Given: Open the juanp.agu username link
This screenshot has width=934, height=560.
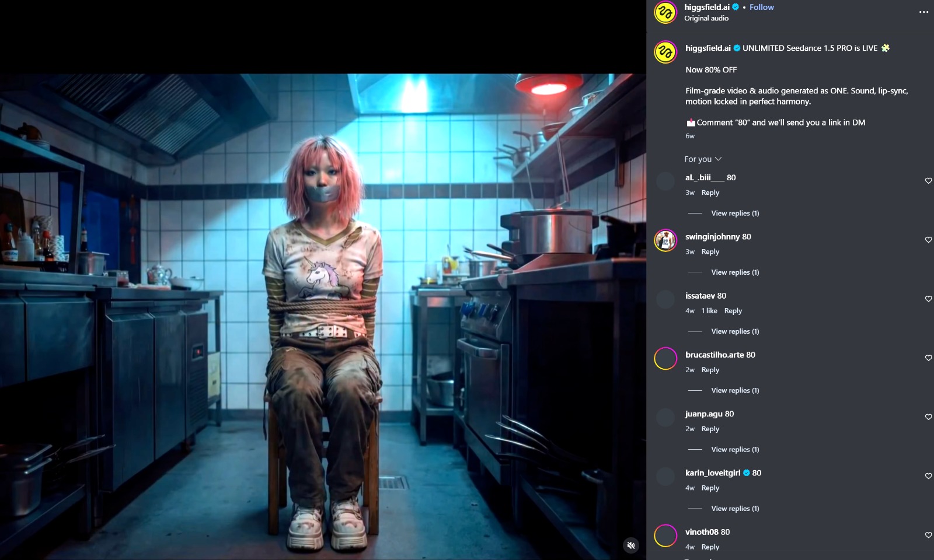Looking at the screenshot, I should 704,414.
